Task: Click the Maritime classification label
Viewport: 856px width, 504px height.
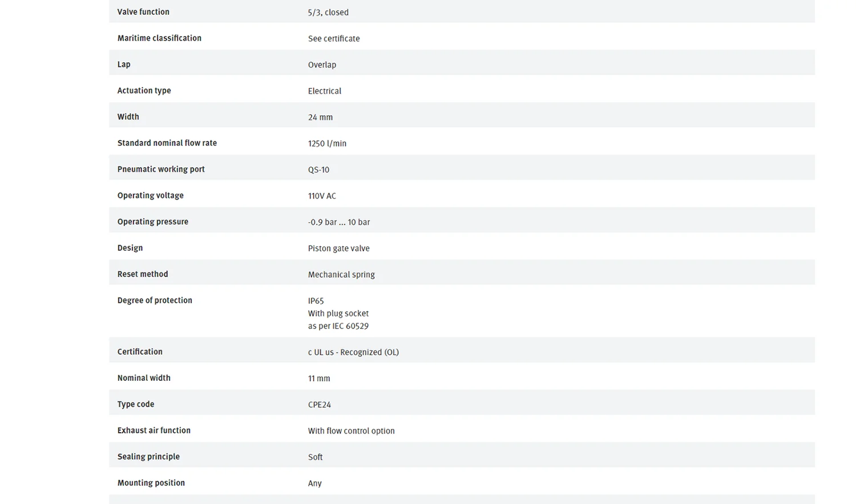Action: 159,38
